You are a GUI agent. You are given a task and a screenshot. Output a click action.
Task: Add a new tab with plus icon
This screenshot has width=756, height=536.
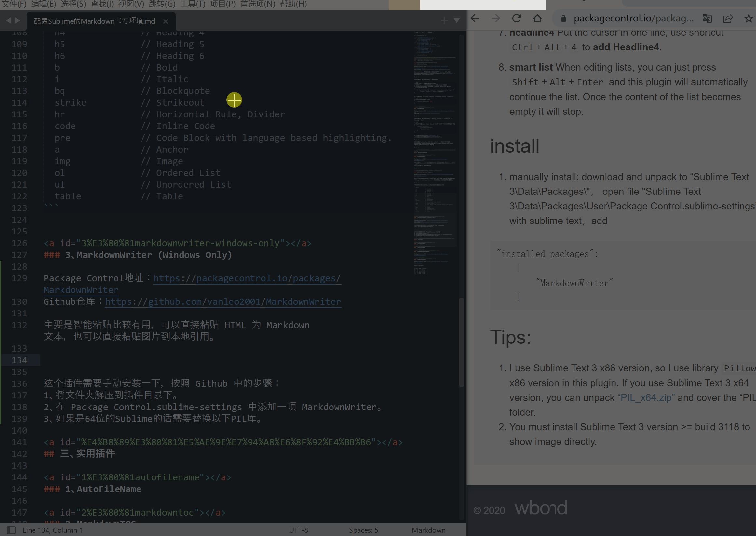pyautogui.click(x=444, y=21)
